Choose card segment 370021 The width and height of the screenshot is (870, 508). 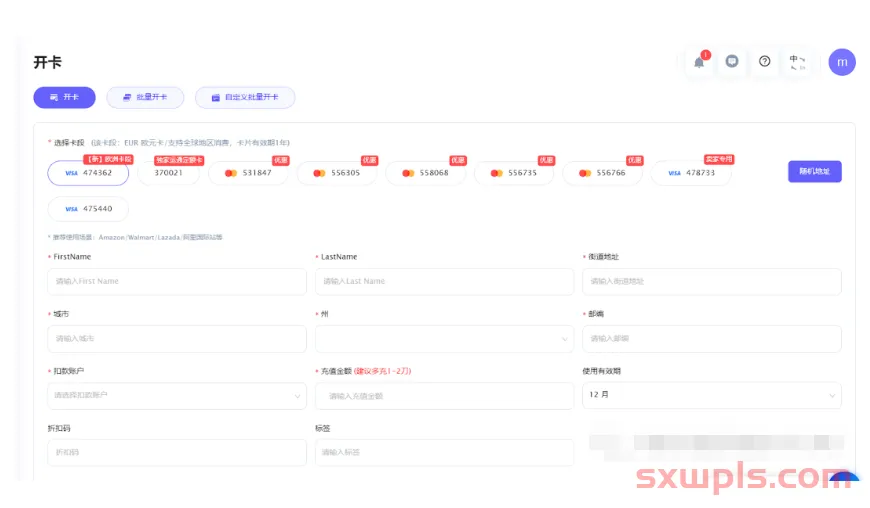(x=168, y=173)
